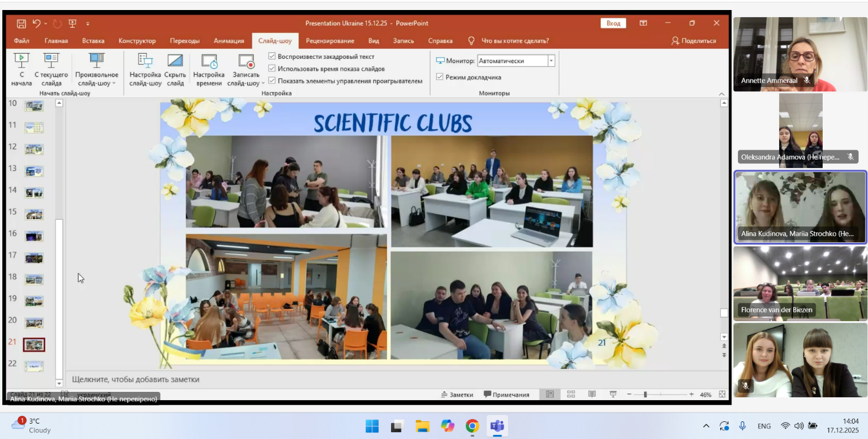Uncheck 'Использовать время показа слайдов'
Screen dimensions: 868x439
[x=272, y=69]
